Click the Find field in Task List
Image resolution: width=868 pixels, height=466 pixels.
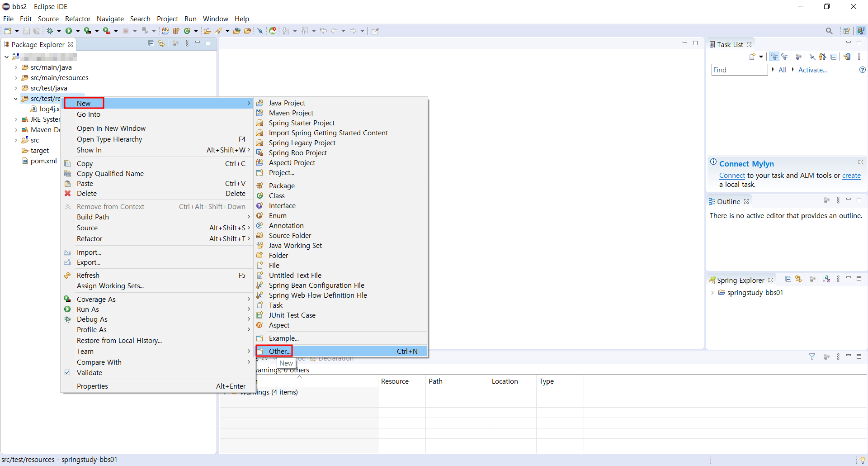click(x=740, y=70)
